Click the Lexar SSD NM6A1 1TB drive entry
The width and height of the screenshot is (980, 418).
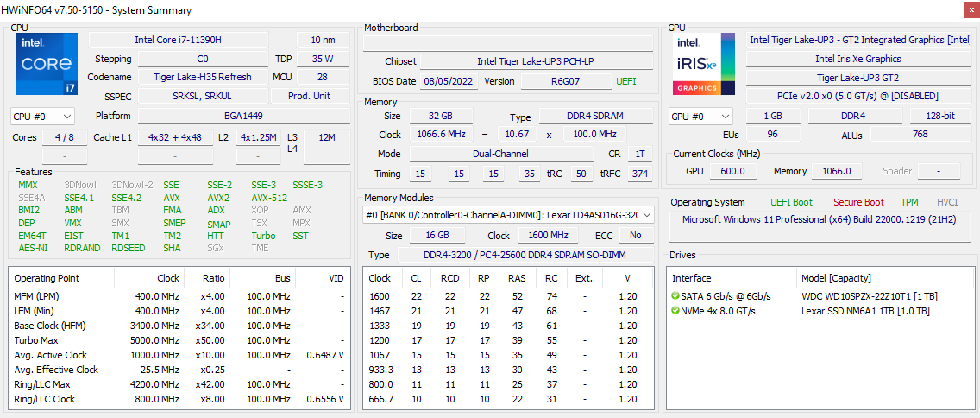tap(865, 311)
